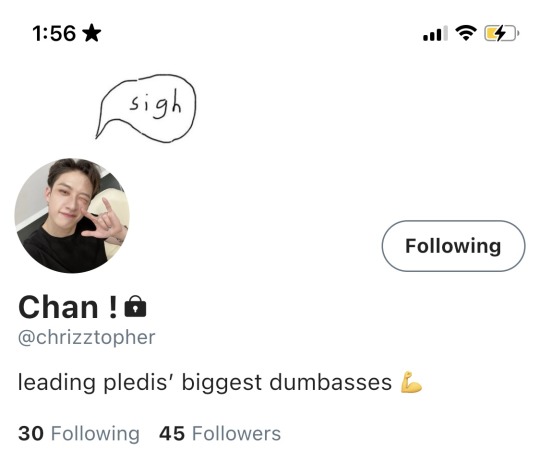Tap the padlock protected-account icon
Viewport: 540px width, 460px height.
pos(135,306)
